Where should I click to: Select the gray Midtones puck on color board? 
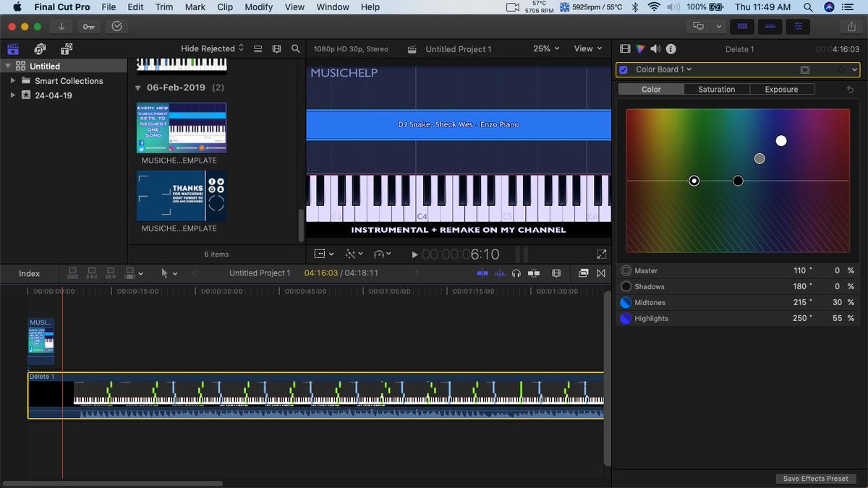tap(759, 158)
